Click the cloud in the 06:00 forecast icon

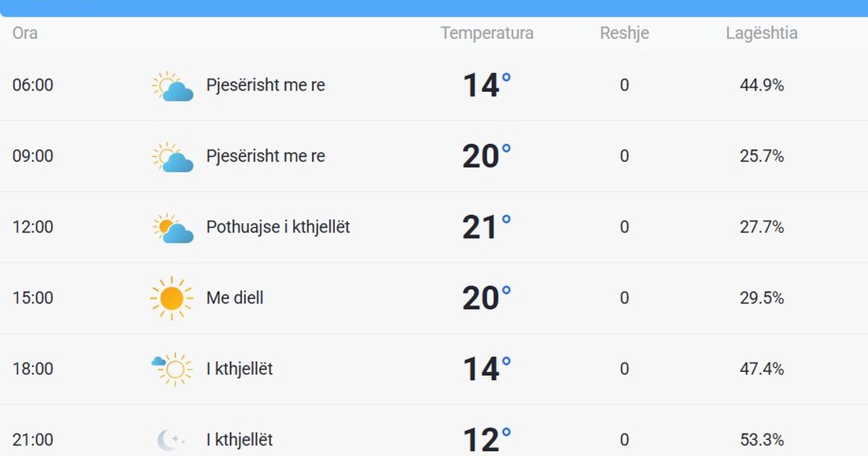[177, 90]
